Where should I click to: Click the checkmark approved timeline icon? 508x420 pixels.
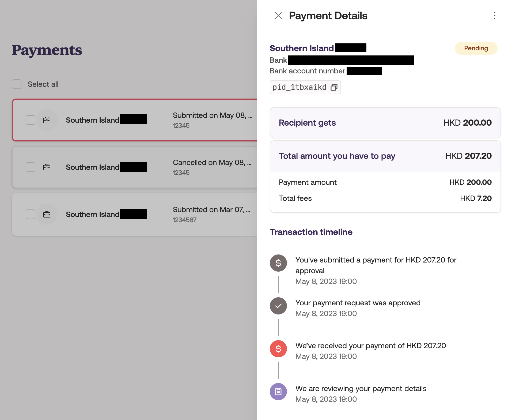[278, 306]
